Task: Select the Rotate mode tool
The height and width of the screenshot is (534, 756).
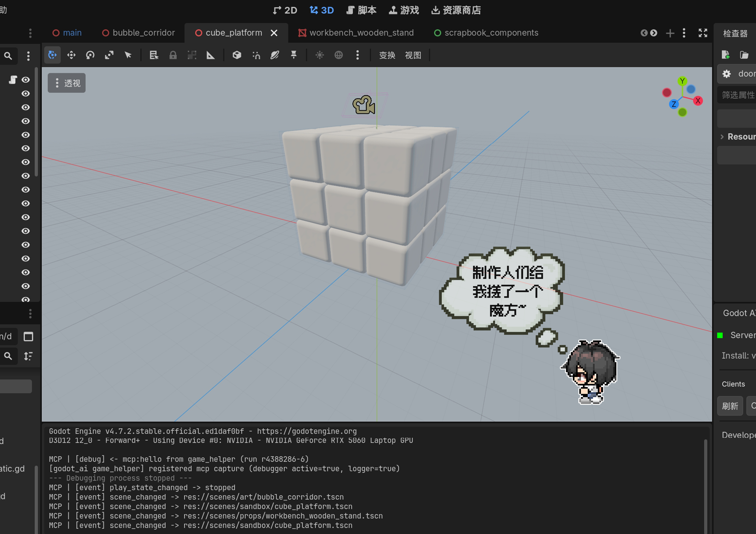Action: point(90,55)
